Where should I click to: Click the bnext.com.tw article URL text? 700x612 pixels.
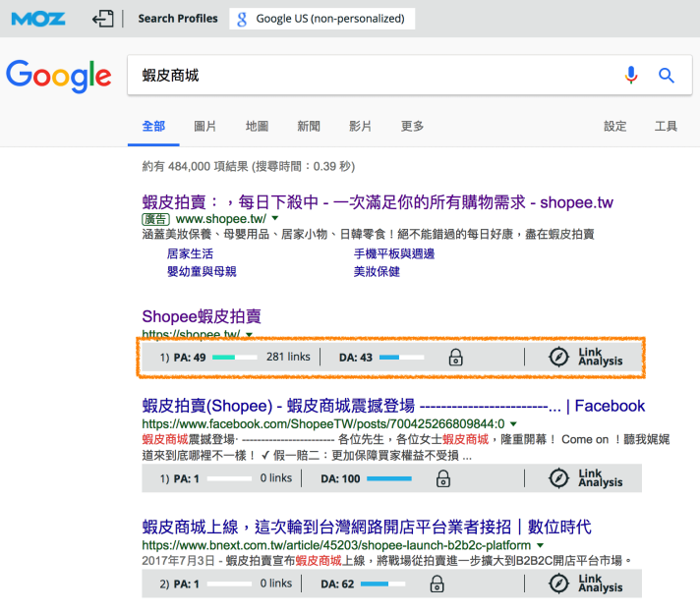[x=336, y=545]
